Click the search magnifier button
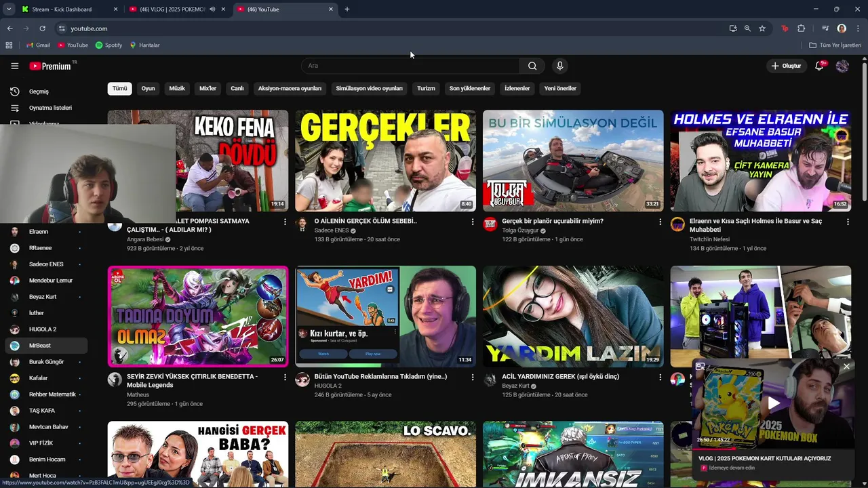868x488 pixels. [x=532, y=66]
